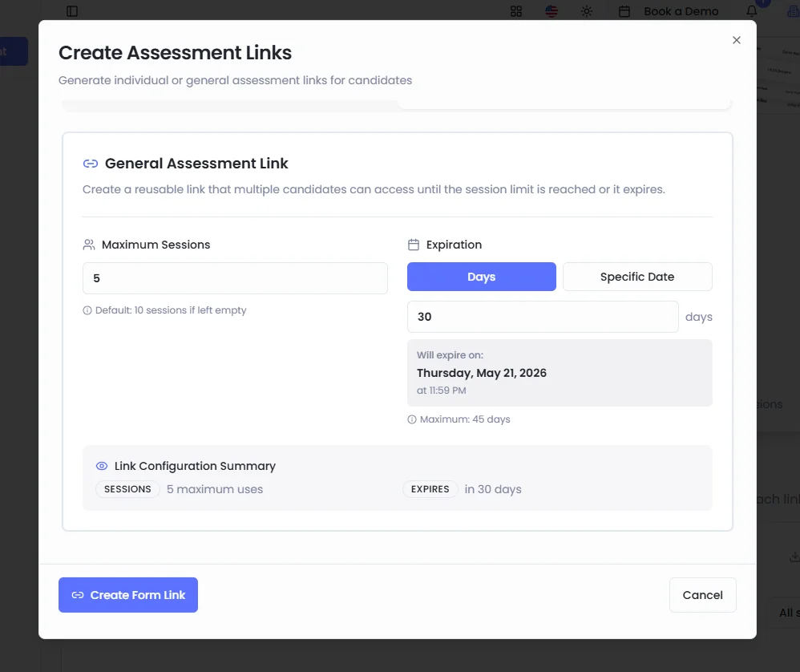The image size is (800, 672).
Task: Click Create Form Link button
Action: (128, 595)
